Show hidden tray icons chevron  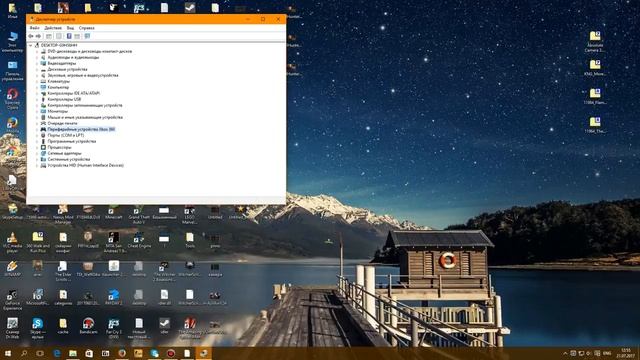click(x=565, y=353)
